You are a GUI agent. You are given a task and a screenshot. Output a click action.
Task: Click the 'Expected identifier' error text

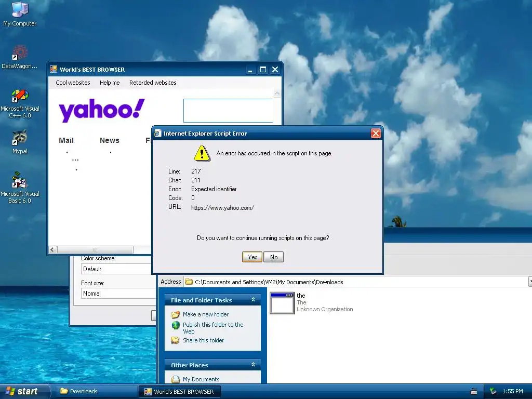(x=214, y=189)
